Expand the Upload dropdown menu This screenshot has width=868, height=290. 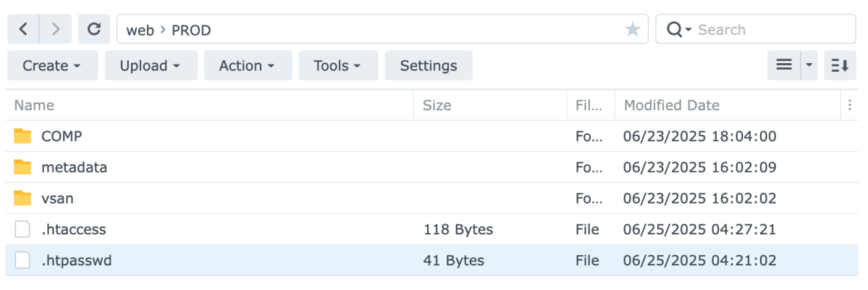[149, 66]
